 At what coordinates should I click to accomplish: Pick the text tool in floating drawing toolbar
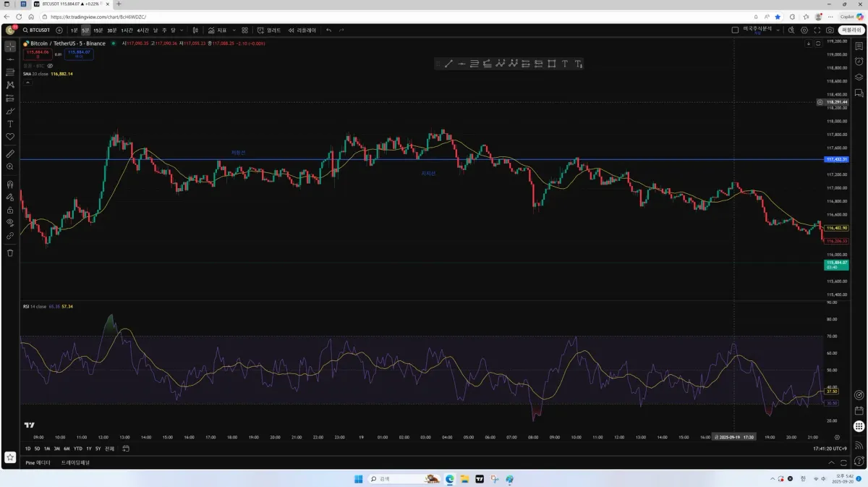tap(565, 64)
